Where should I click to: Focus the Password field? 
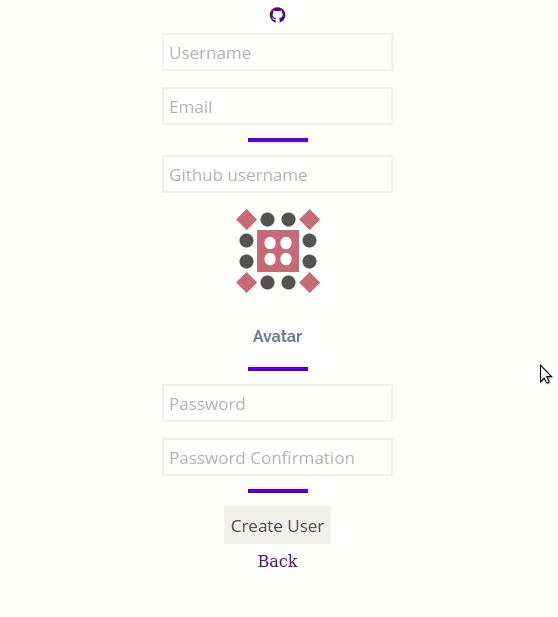tap(277, 403)
